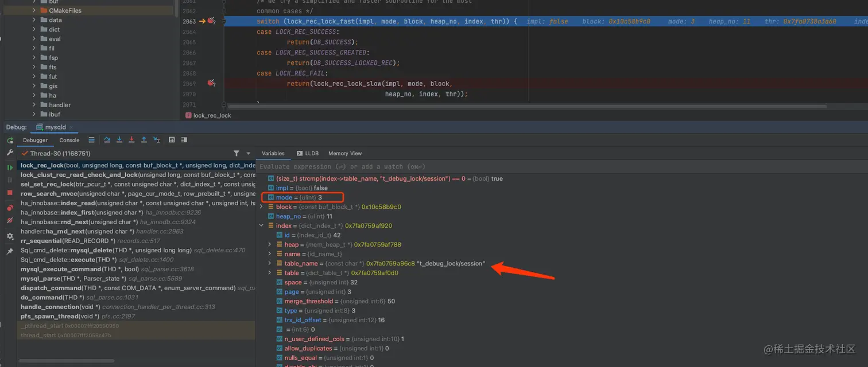Viewport: 868px width, 367px height.
Task: Select the sel_set_rec_lock stack frame
Action: (136, 184)
